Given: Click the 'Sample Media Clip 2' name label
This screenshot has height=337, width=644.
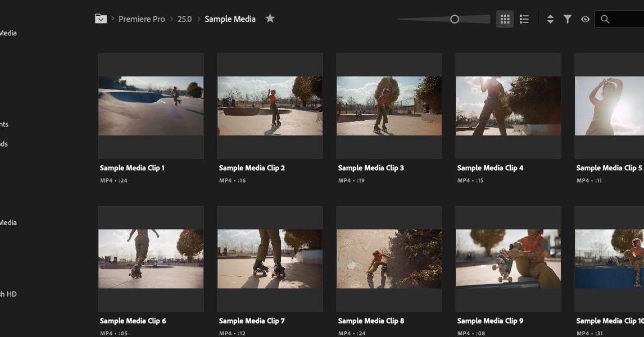Looking at the screenshot, I should pos(252,168).
